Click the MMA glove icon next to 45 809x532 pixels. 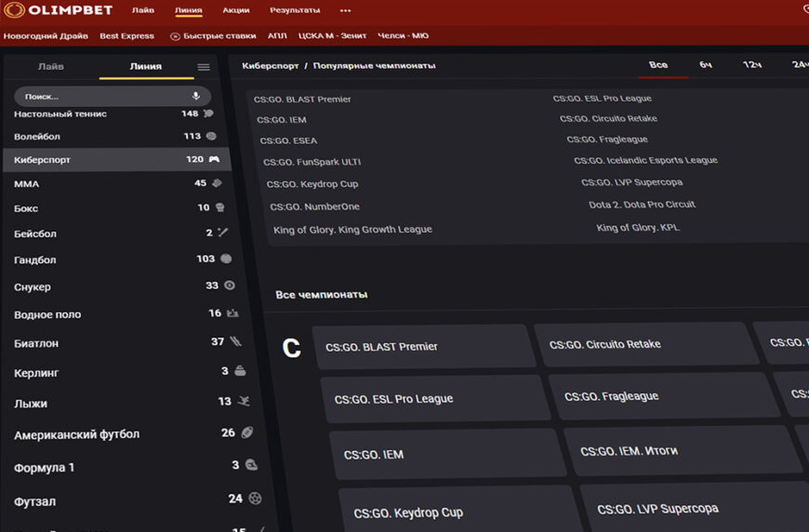pyautogui.click(x=218, y=183)
